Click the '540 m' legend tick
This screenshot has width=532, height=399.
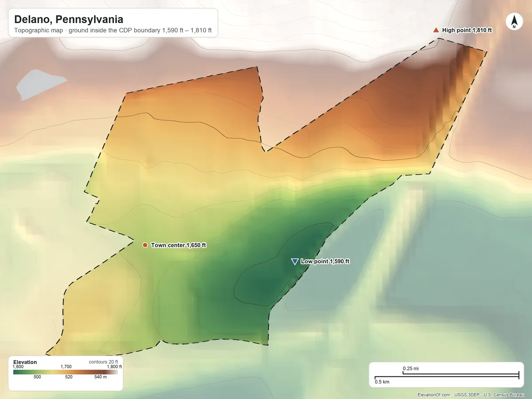click(x=100, y=377)
